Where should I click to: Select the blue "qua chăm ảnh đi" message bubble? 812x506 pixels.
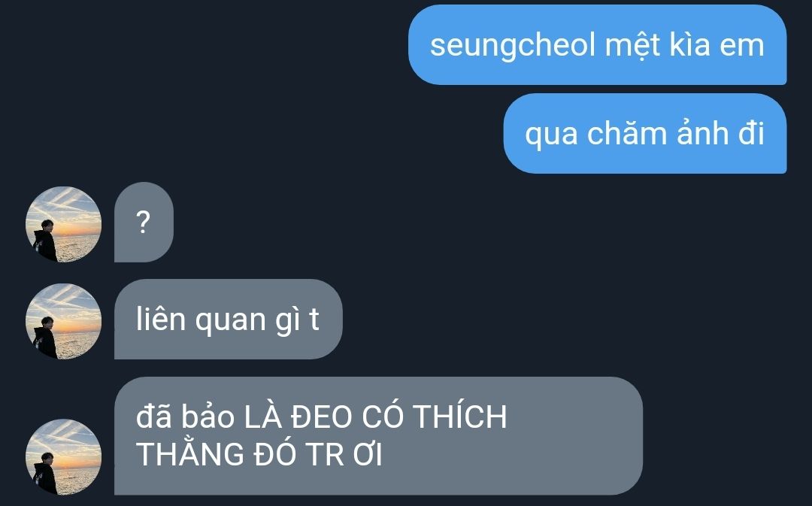[x=645, y=134]
